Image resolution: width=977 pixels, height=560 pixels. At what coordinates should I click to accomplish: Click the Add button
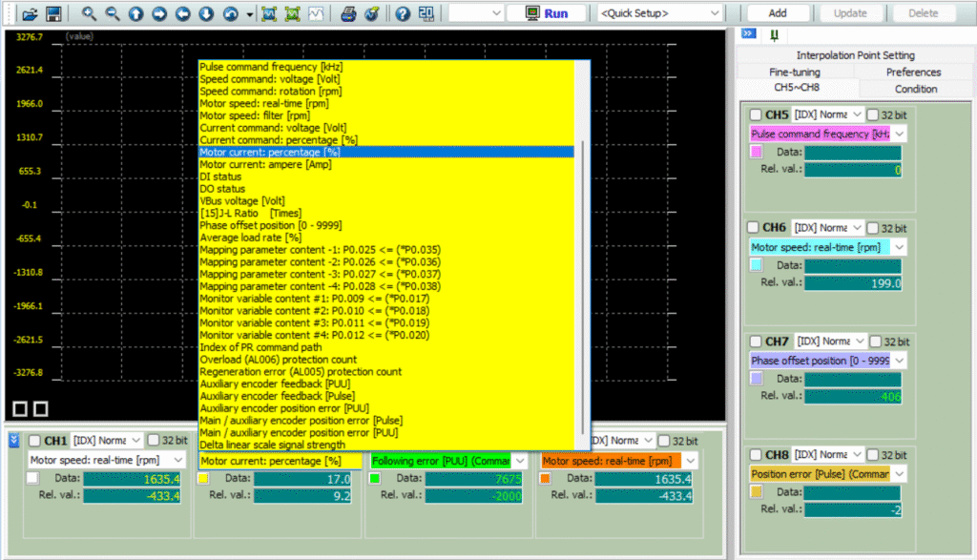click(778, 13)
